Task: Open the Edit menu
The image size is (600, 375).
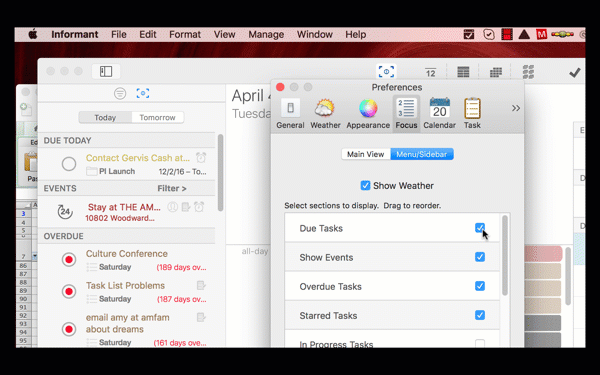Action: coord(148,34)
